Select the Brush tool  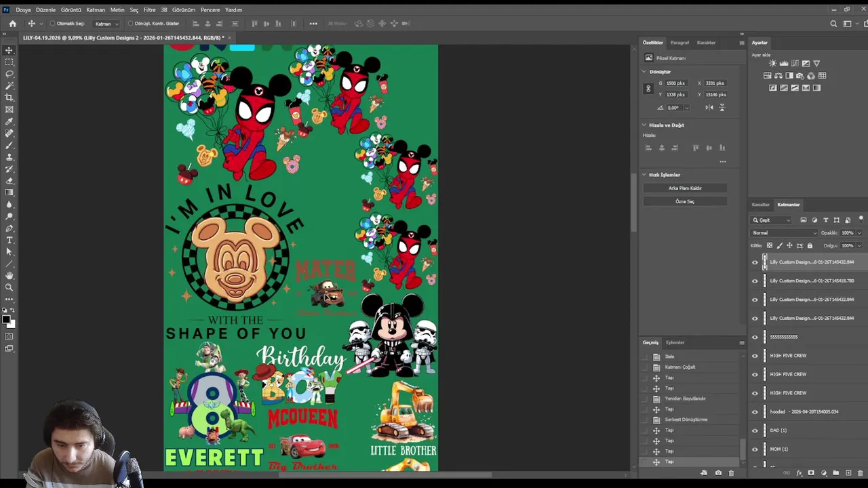pyautogui.click(x=9, y=145)
